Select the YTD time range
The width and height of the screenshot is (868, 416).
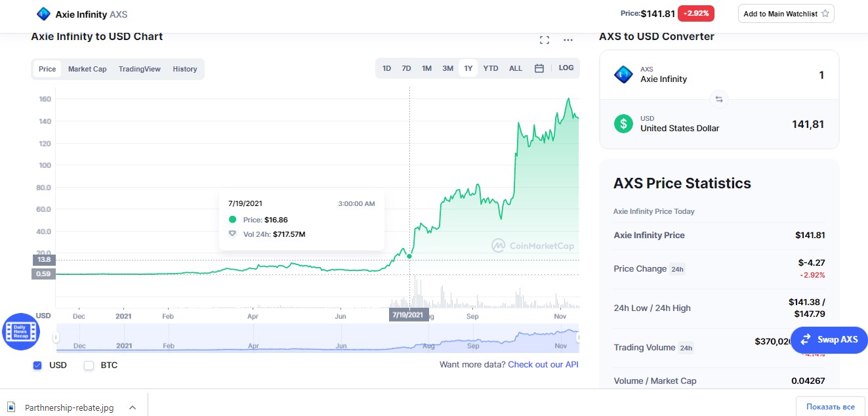pyautogui.click(x=491, y=68)
